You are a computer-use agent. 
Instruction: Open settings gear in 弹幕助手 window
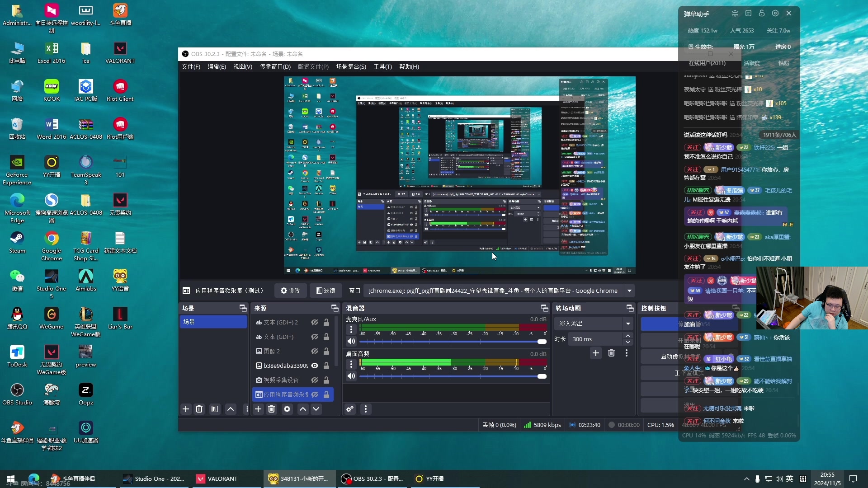click(775, 14)
